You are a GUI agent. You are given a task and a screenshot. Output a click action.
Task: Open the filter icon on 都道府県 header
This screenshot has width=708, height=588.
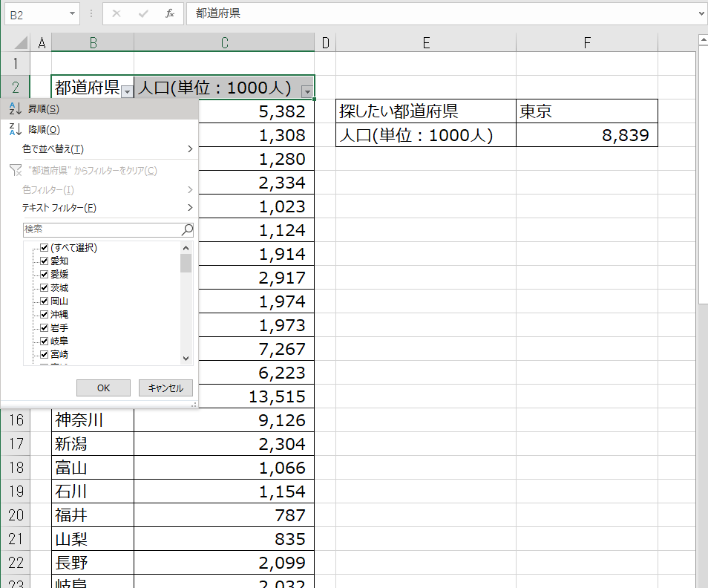[x=127, y=90]
